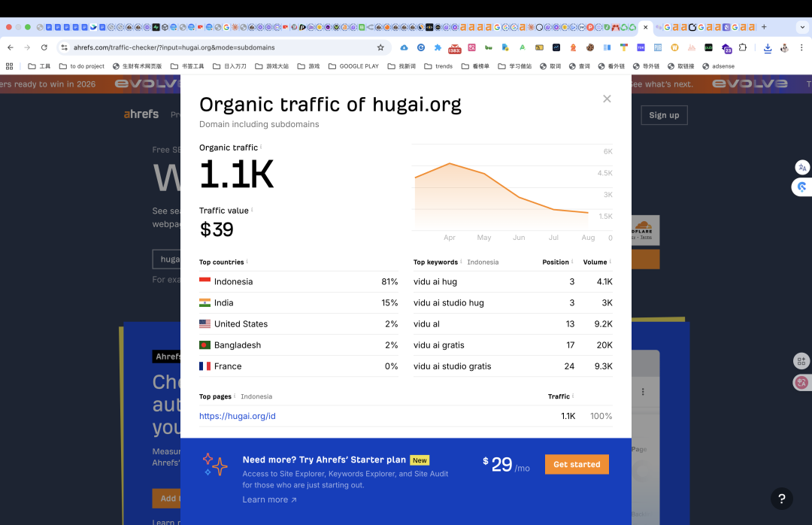Open the Chrome downloads icon
812x525 pixels.
click(x=768, y=47)
